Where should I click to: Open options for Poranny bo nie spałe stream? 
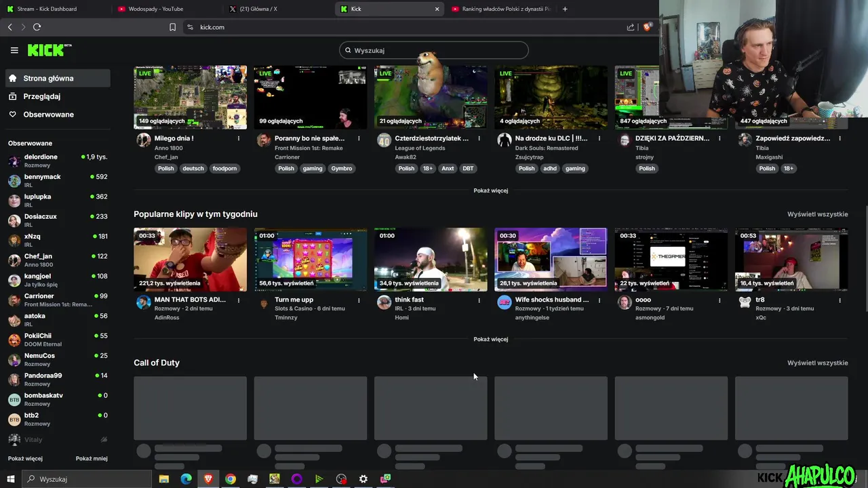(359, 138)
